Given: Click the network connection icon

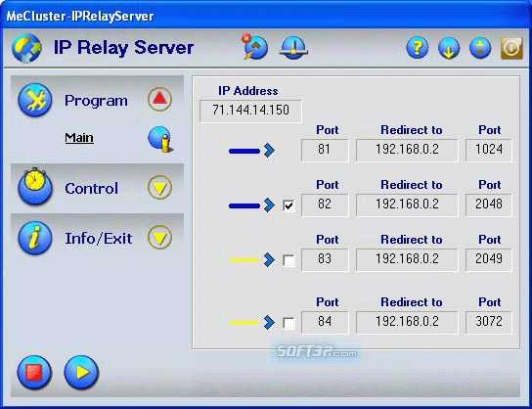Looking at the screenshot, I should (x=293, y=48).
